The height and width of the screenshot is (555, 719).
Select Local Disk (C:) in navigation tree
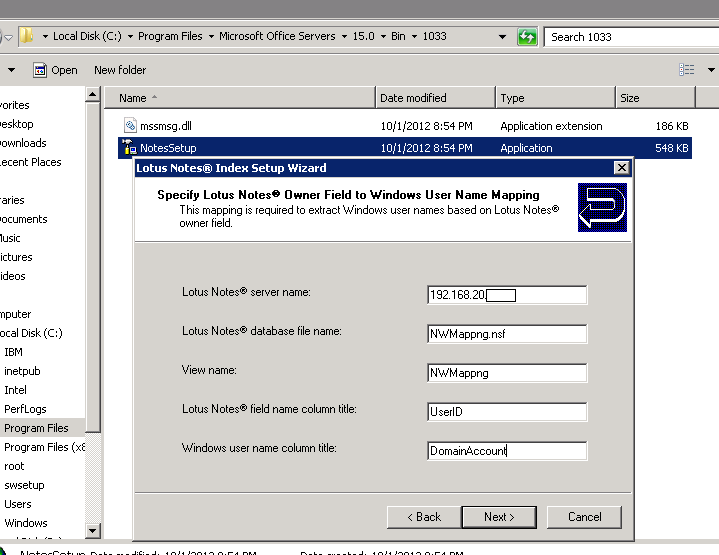click(x=31, y=333)
